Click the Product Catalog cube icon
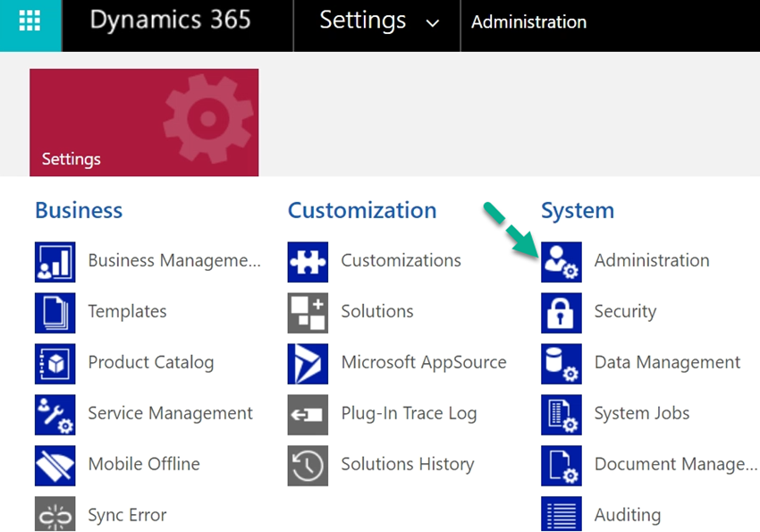 [55, 362]
